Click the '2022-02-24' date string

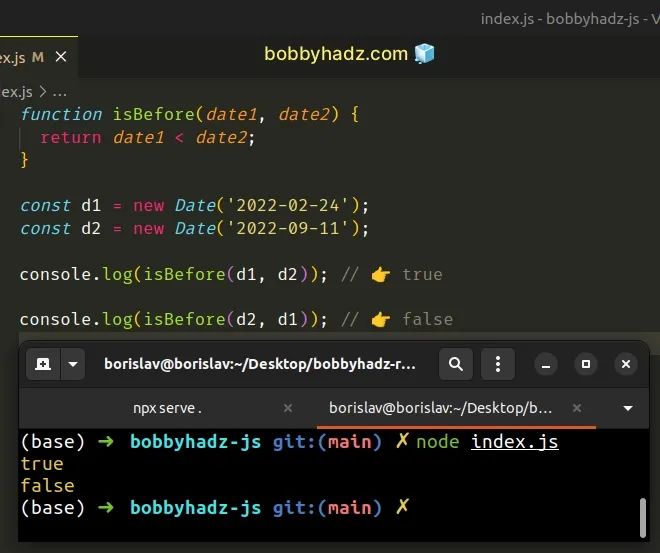tap(287, 205)
